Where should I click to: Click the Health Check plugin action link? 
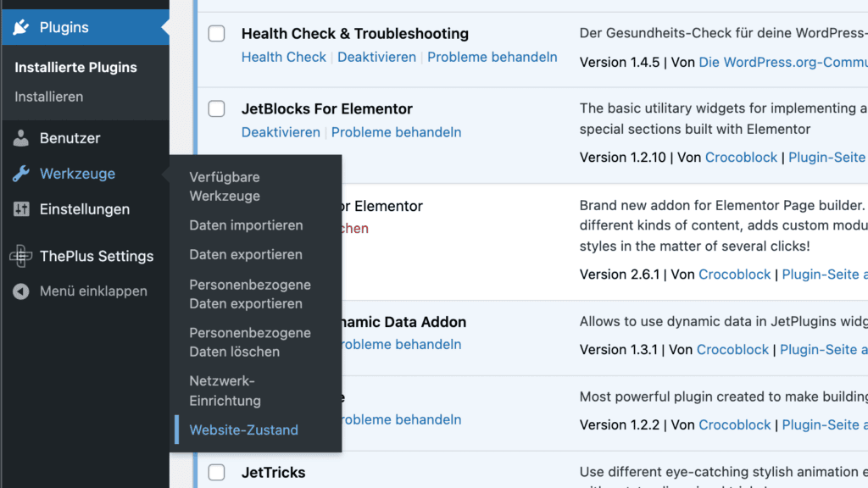(283, 57)
